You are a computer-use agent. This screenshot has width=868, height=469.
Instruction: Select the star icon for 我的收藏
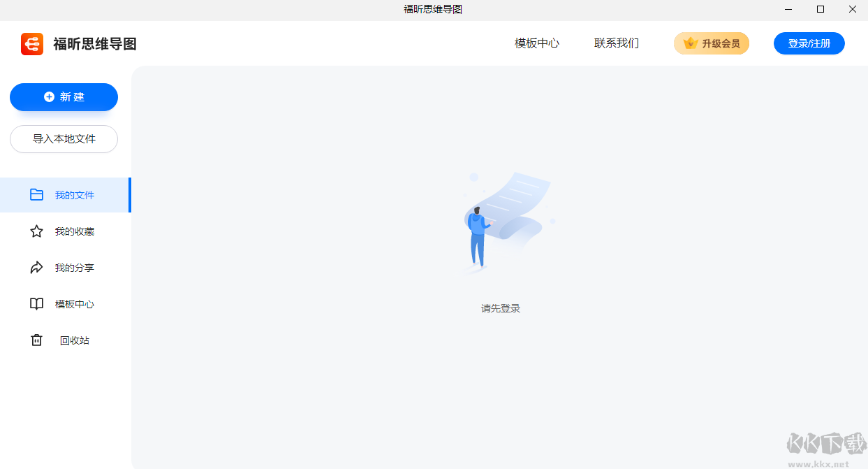pos(36,231)
